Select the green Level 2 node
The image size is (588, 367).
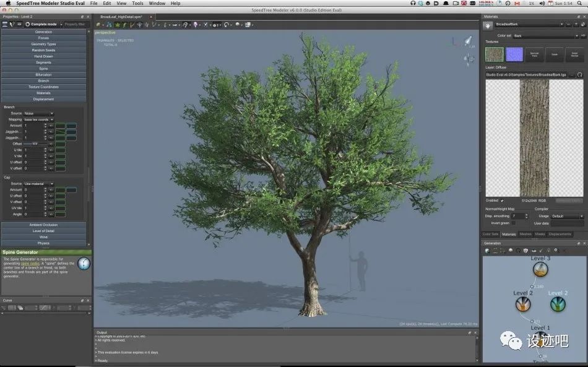[x=557, y=303]
